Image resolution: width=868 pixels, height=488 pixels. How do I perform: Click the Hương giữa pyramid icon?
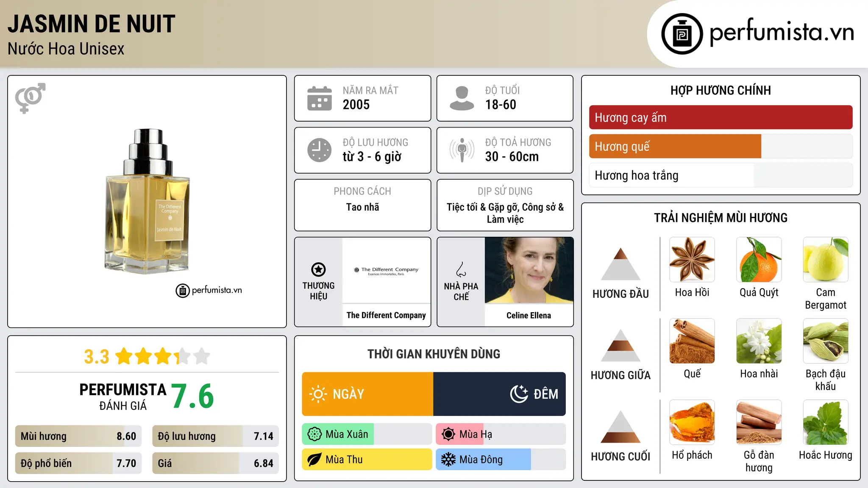pyautogui.click(x=620, y=345)
